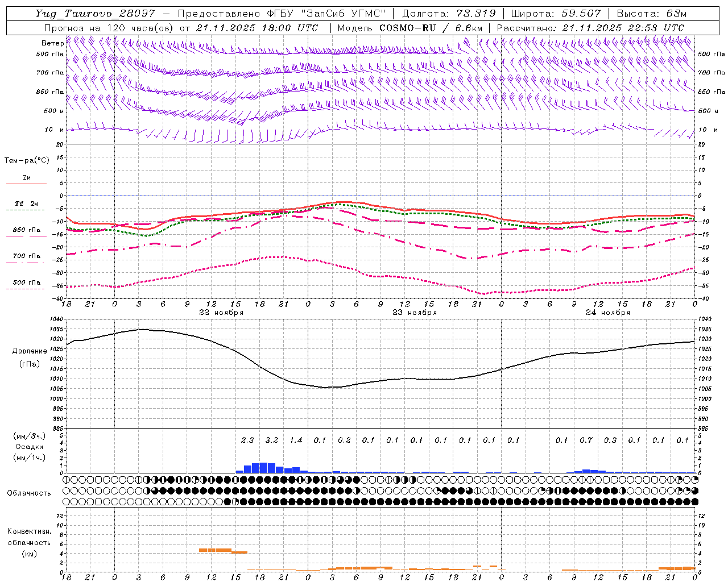This screenshot has height=582, width=728.
Task: Click the "Высота: 63м" elevation value
Action: pos(651,14)
